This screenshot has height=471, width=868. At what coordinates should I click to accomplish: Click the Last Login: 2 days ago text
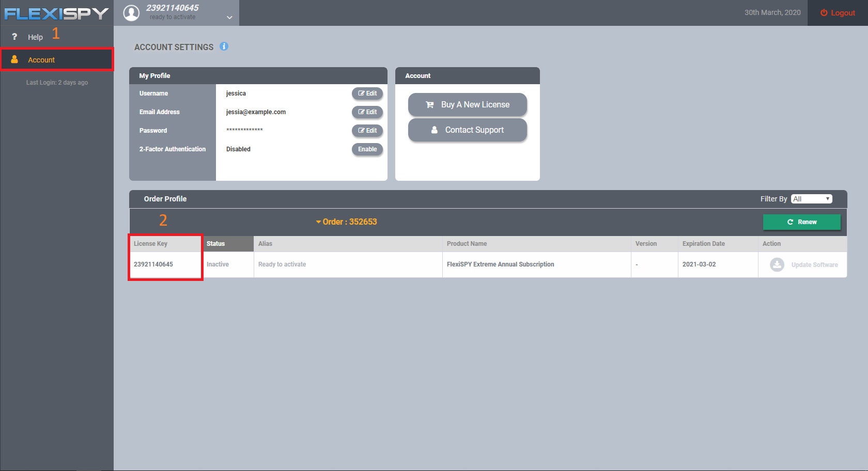click(57, 83)
